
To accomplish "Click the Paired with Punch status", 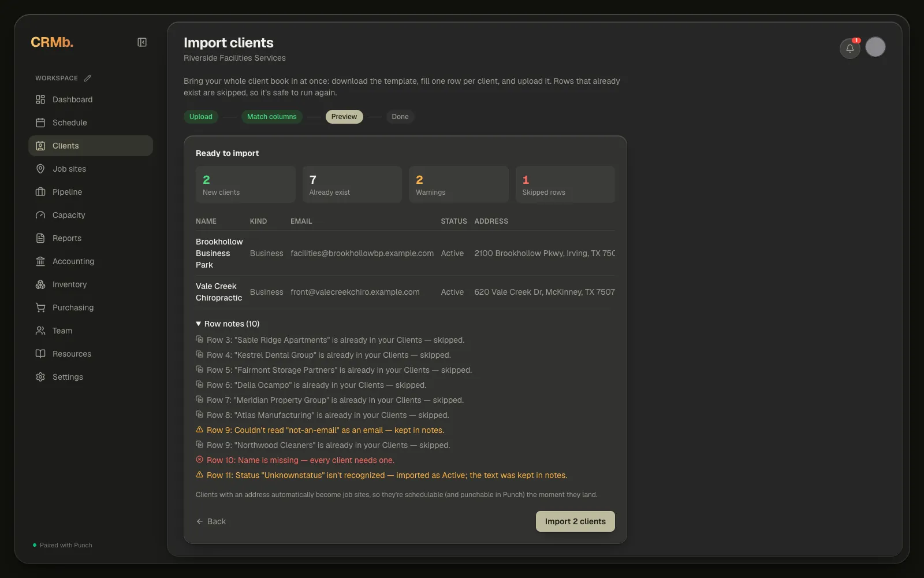I will point(63,545).
